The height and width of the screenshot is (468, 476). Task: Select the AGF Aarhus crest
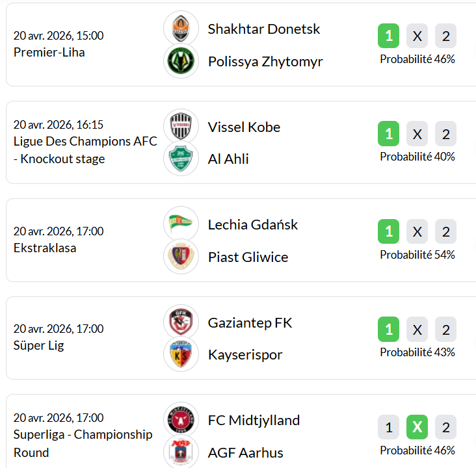pos(181,452)
